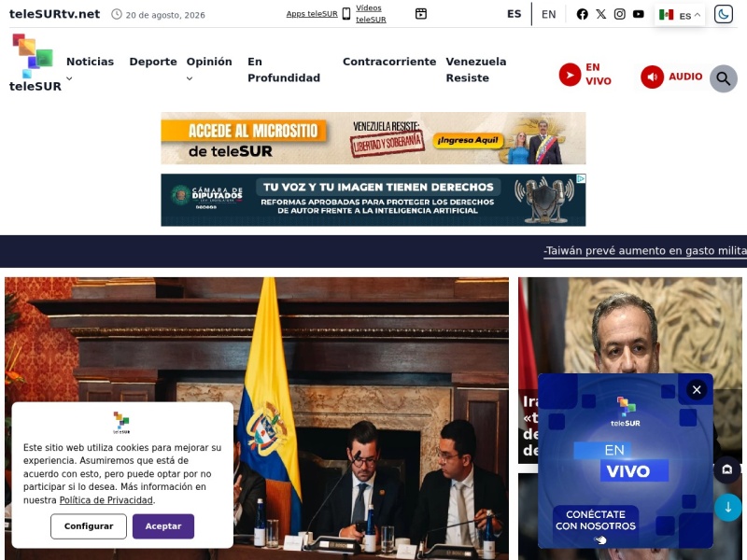Expand the Noticias chevron

pyautogui.click(x=69, y=78)
